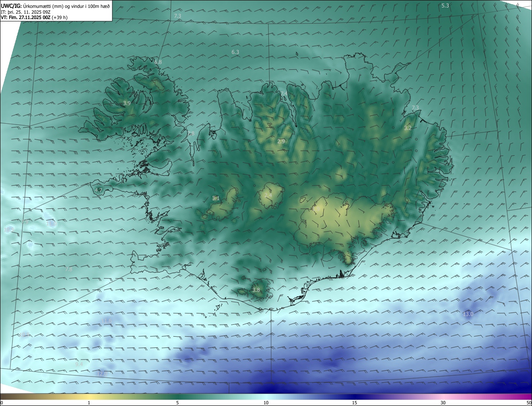Click the 7.4 value label on the map
Screen dimensions: 532x406
(284, 94)
